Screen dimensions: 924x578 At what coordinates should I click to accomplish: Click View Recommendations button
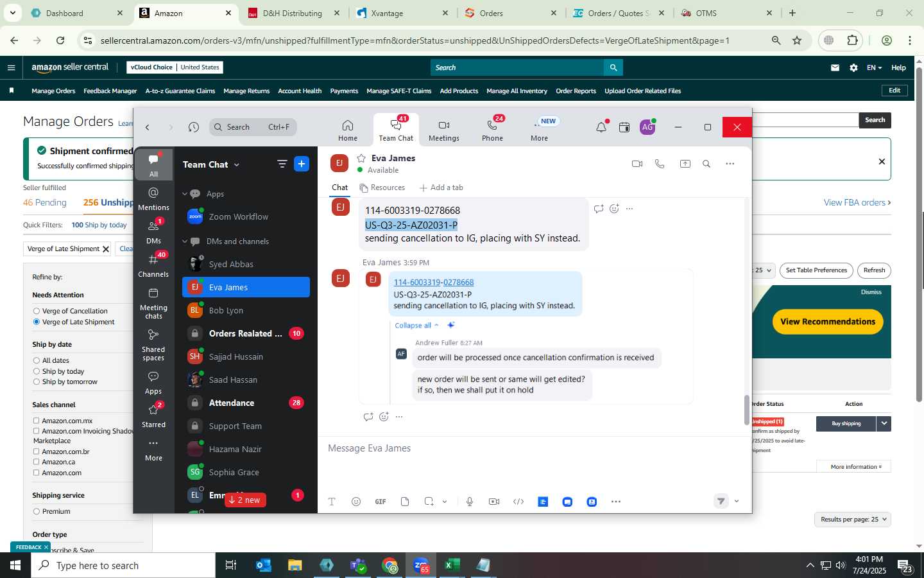pyautogui.click(x=828, y=322)
